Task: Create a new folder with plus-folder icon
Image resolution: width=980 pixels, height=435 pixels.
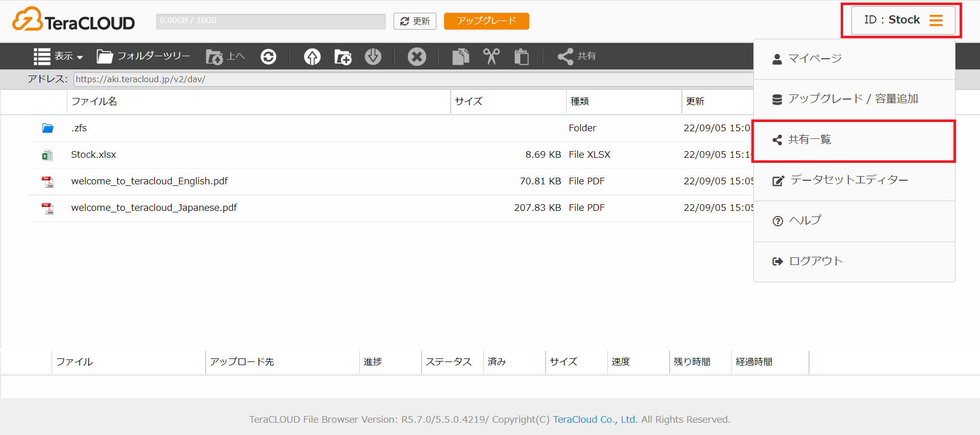Action: click(343, 56)
